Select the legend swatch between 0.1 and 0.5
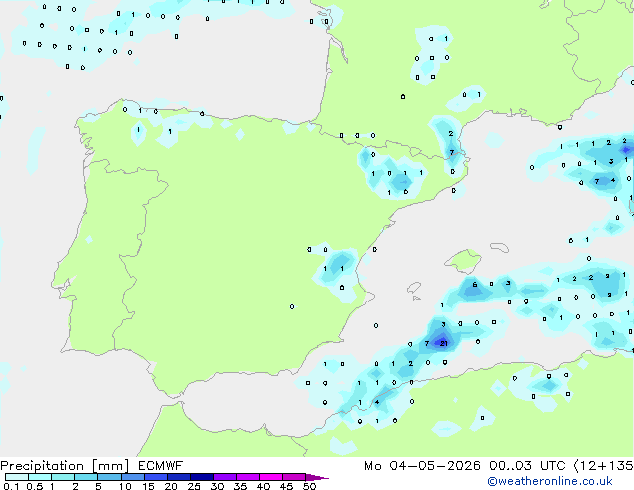 [17, 477]
